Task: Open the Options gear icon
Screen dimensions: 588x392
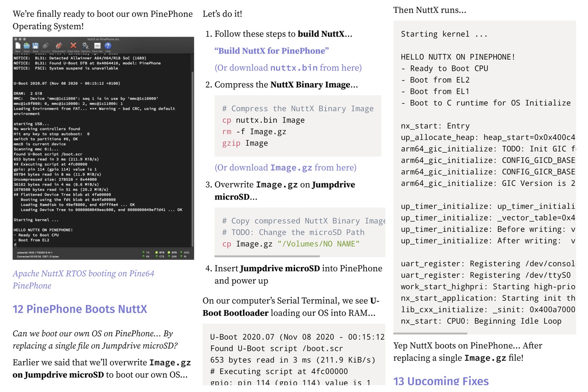Action: coord(85,46)
